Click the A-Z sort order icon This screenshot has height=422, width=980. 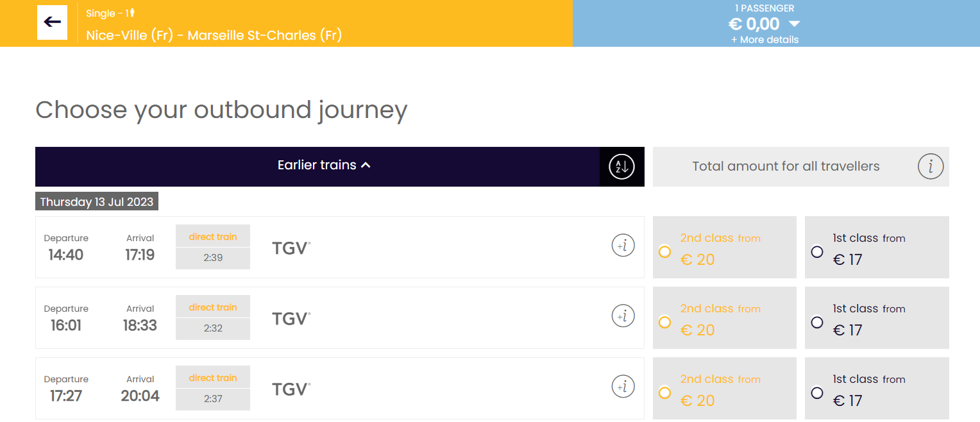click(621, 167)
